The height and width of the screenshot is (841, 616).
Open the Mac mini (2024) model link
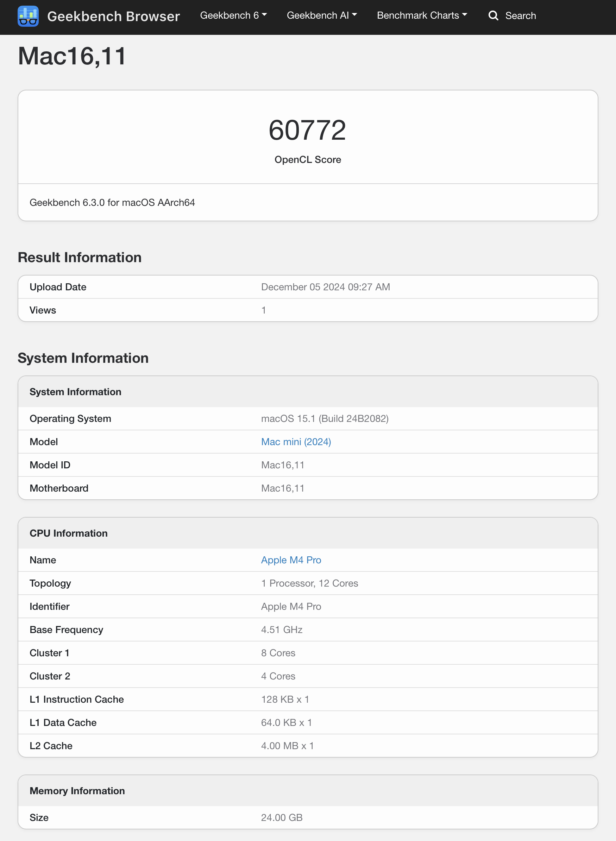[x=296, y=442]
